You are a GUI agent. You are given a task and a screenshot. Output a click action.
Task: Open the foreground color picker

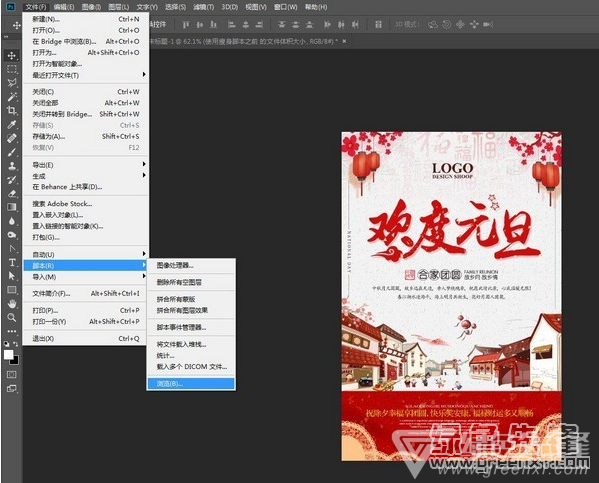point(8,354)
